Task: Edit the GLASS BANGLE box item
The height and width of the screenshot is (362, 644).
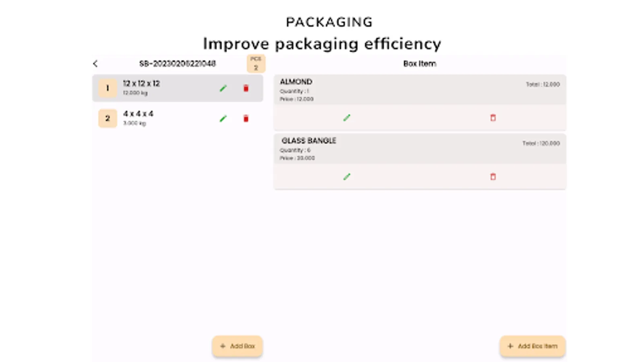Action: point(347,177)
